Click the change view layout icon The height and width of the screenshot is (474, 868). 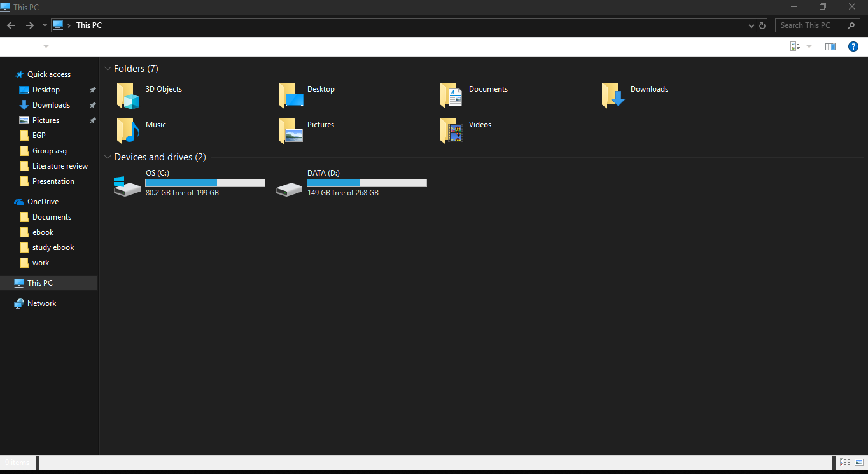[795, 46]
